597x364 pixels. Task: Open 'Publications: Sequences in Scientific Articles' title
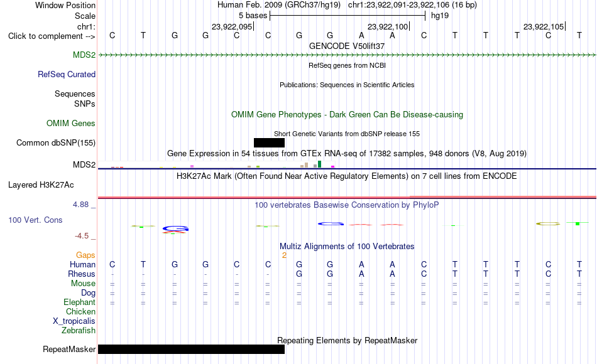[347, 85]
